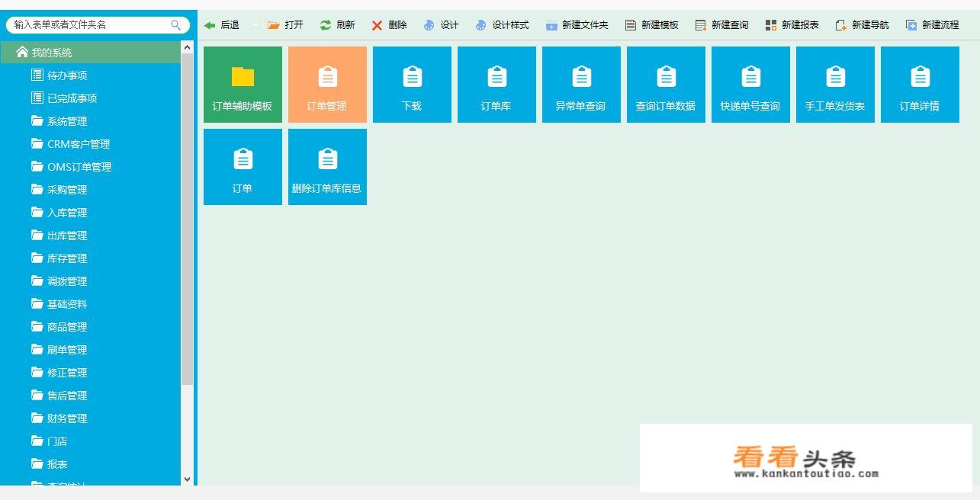Focus the 输入表单或者文件夹名 search box
980x500 pixels.
98,25
